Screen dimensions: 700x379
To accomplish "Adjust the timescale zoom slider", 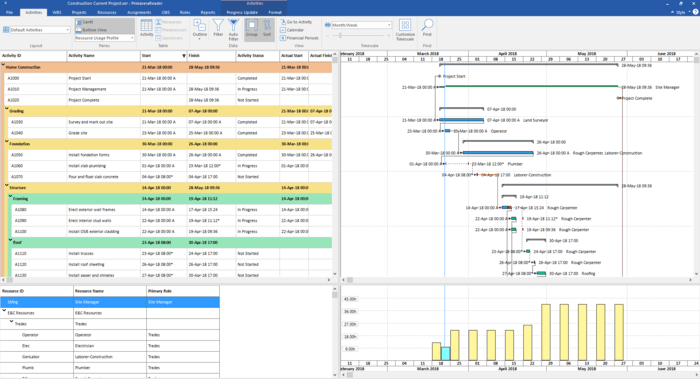I will (x=340, y=35).
